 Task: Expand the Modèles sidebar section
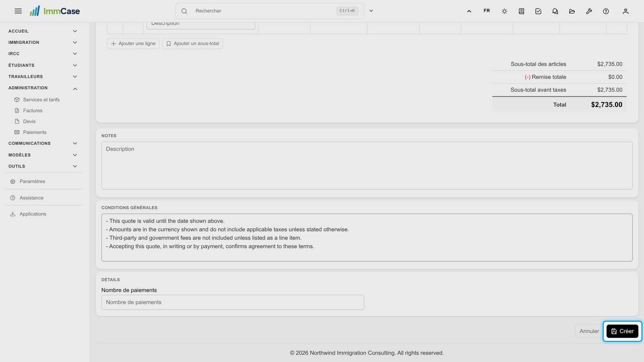[43, 155]
